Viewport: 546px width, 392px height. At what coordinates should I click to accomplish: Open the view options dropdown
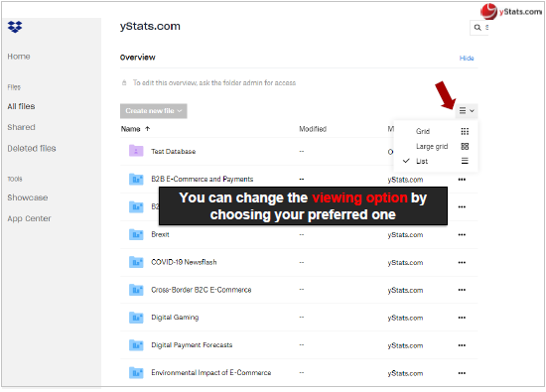pos(467,111)
